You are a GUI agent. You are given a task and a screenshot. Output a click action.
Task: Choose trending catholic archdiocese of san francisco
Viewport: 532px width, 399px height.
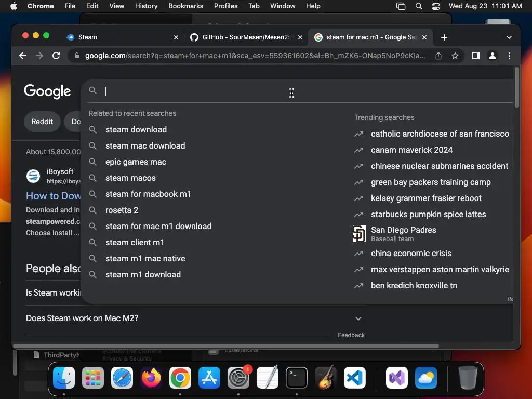coord(440,134)
